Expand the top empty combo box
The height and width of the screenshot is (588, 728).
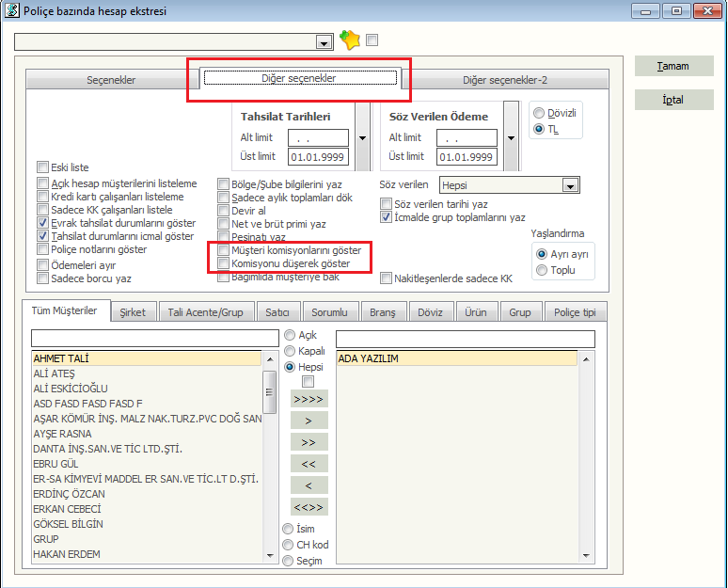click(324, 42)
